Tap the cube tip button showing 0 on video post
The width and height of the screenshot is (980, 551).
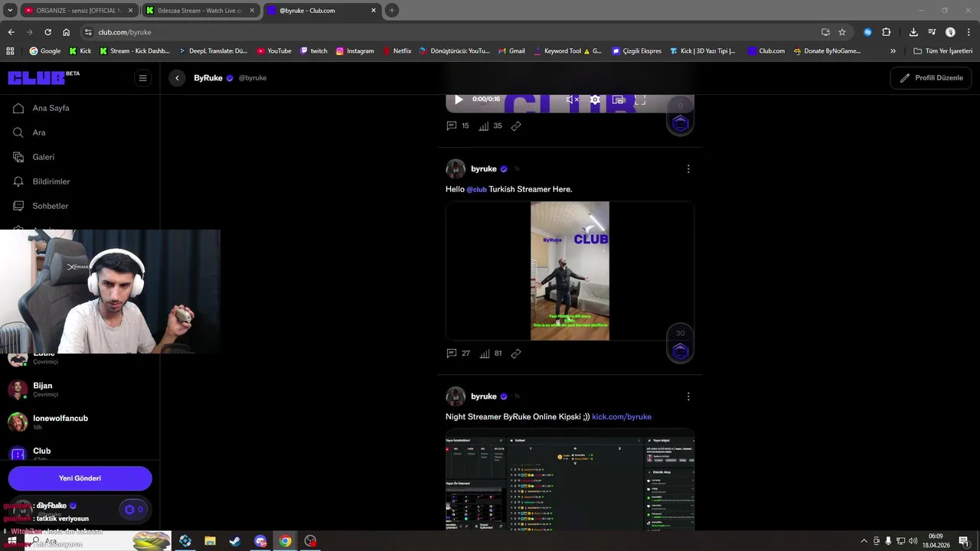[x=680, y=117]
